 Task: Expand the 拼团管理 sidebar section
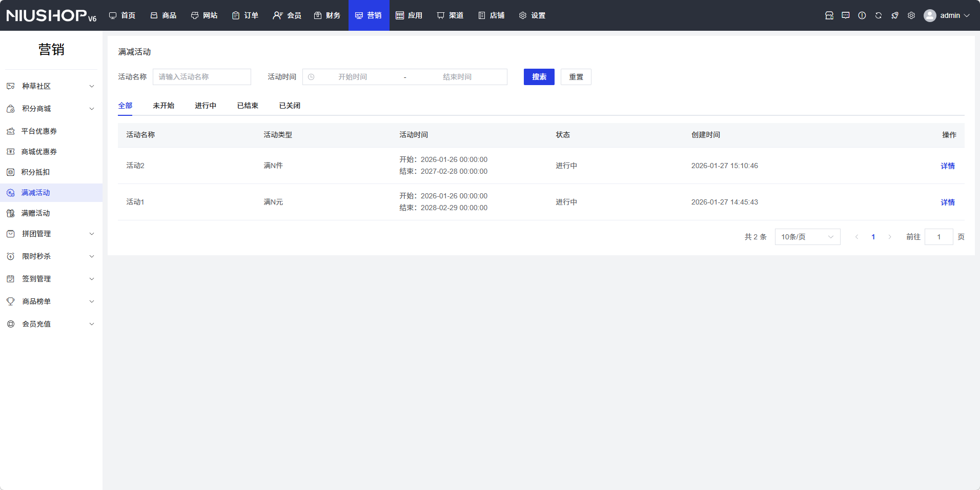click(51, 234)
